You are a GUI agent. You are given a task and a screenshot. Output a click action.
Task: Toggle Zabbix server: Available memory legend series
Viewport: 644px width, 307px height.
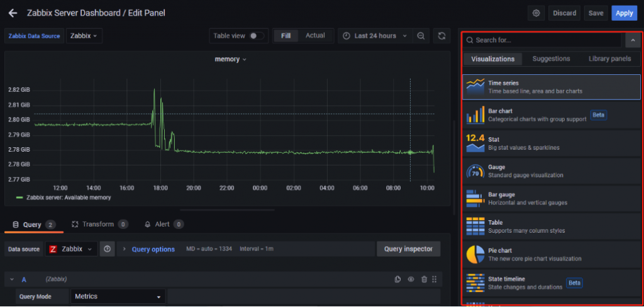(x=69, y=198)
